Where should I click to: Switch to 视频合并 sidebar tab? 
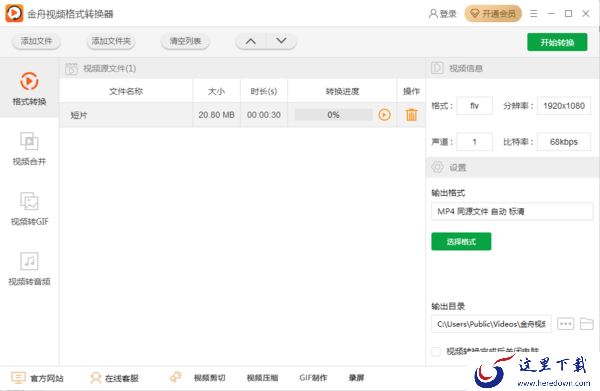(29, 148)
